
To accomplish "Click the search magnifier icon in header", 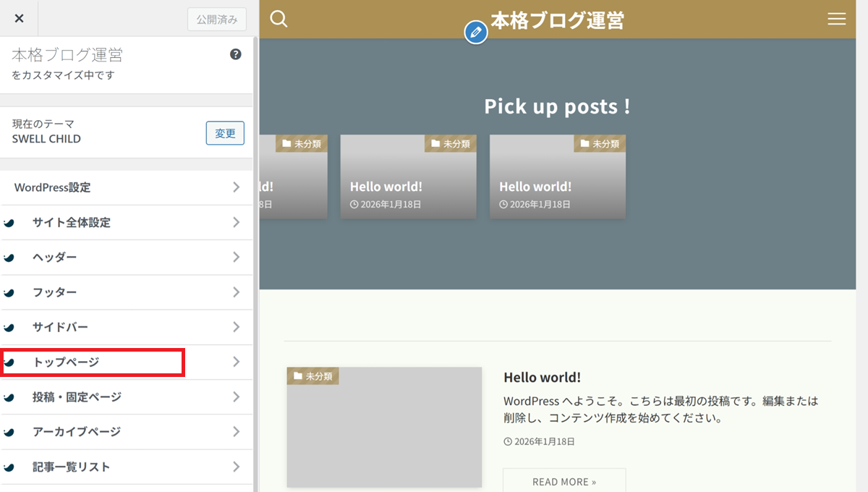I will (x=278, y=19).
